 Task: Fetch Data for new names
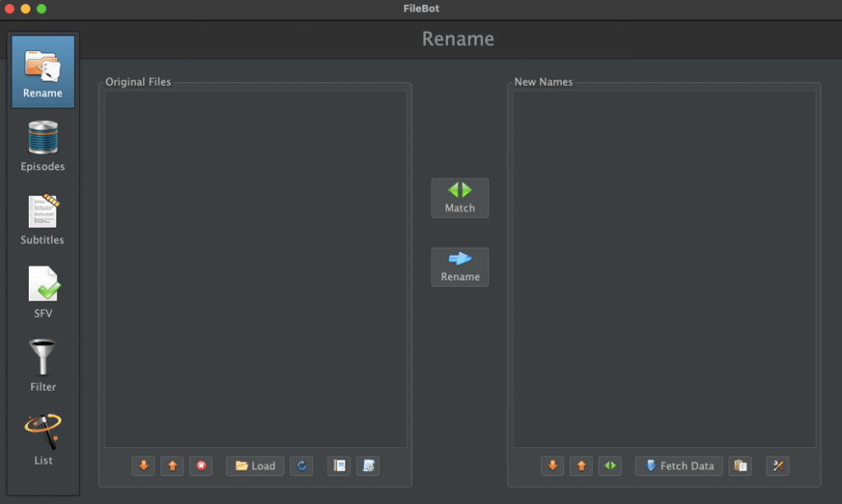(x=678, y=466)
